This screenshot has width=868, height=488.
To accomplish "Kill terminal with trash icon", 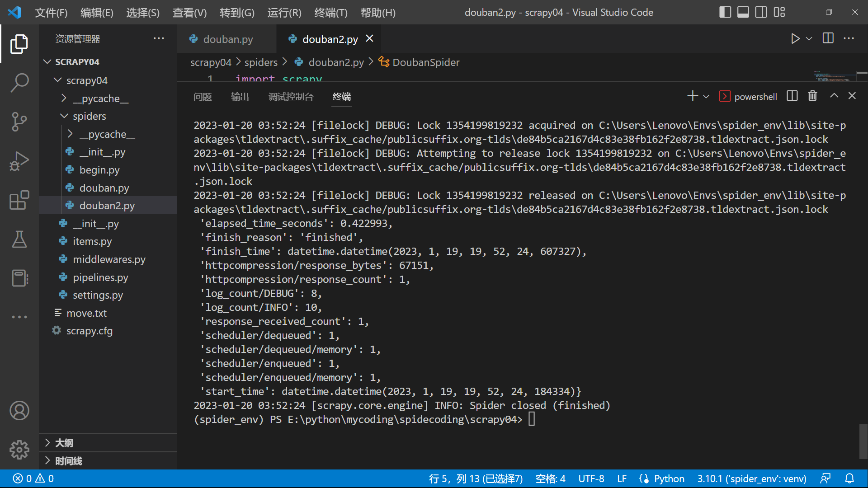I will [x=812, y=96].
